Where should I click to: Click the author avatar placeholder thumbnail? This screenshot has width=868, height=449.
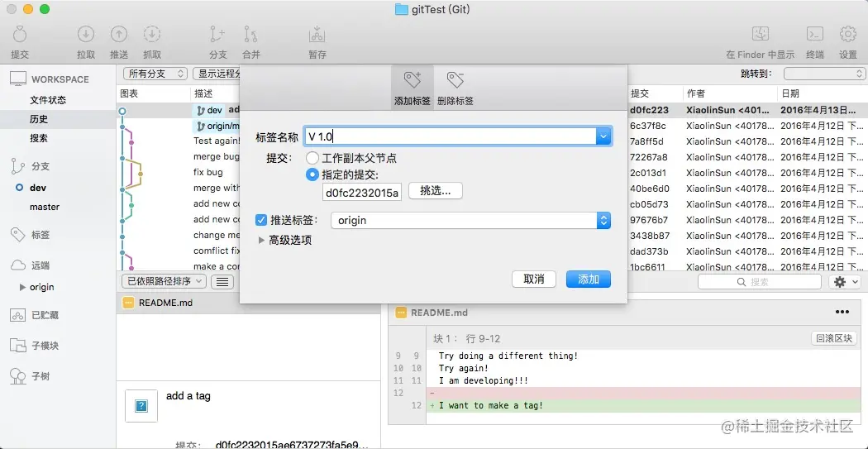(141, 406)
